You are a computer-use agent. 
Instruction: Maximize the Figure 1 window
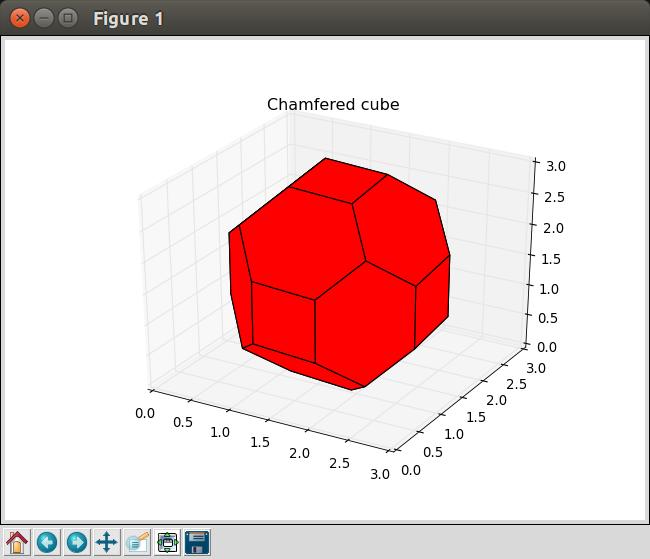point(67,18)
